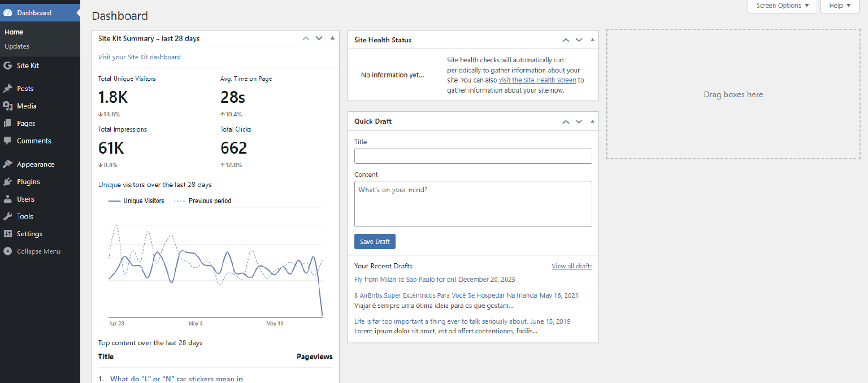The width and height of the screenshot is (868, 383).
Task: Click the Previous period chart legend entry
Action: (x=202, y=201)
